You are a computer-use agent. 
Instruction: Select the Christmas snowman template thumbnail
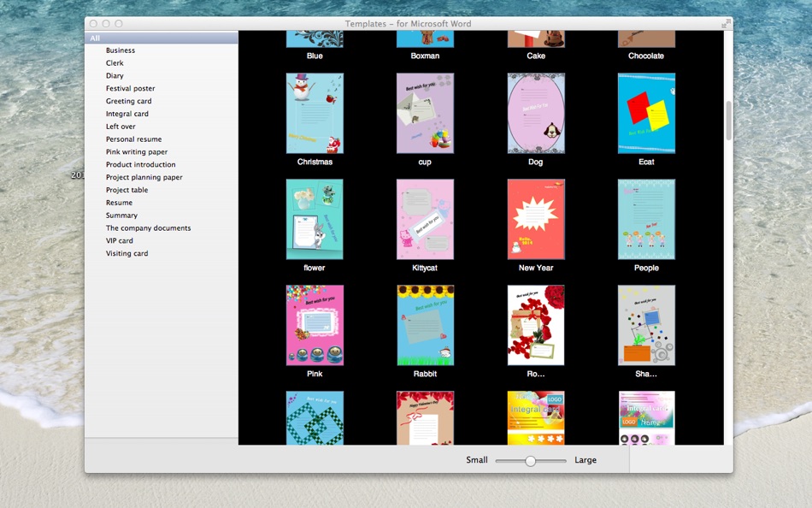pos(315,113)
